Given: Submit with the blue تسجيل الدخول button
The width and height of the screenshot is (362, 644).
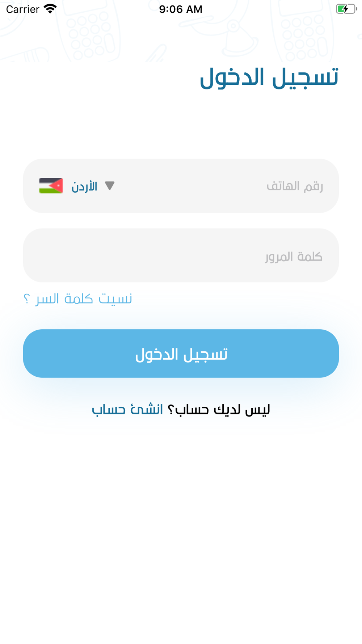Looking at the screenshot, I should click(x=181, y=354).
